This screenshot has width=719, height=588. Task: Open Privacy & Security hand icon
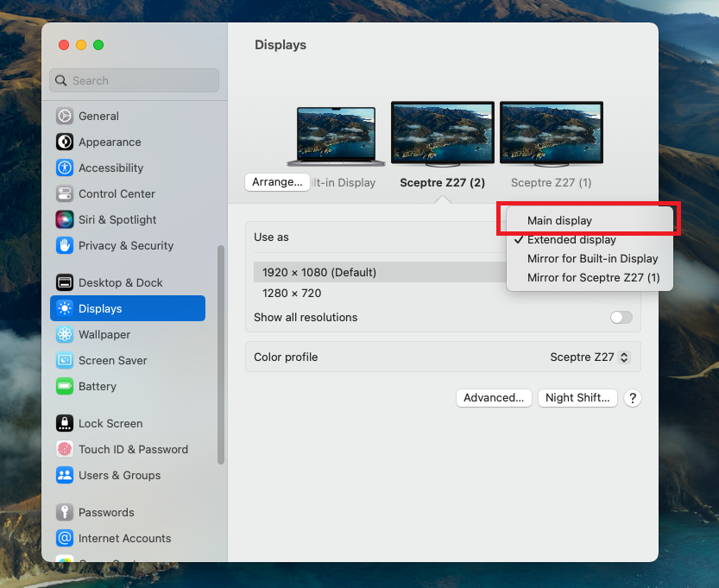tap(65, 245)
